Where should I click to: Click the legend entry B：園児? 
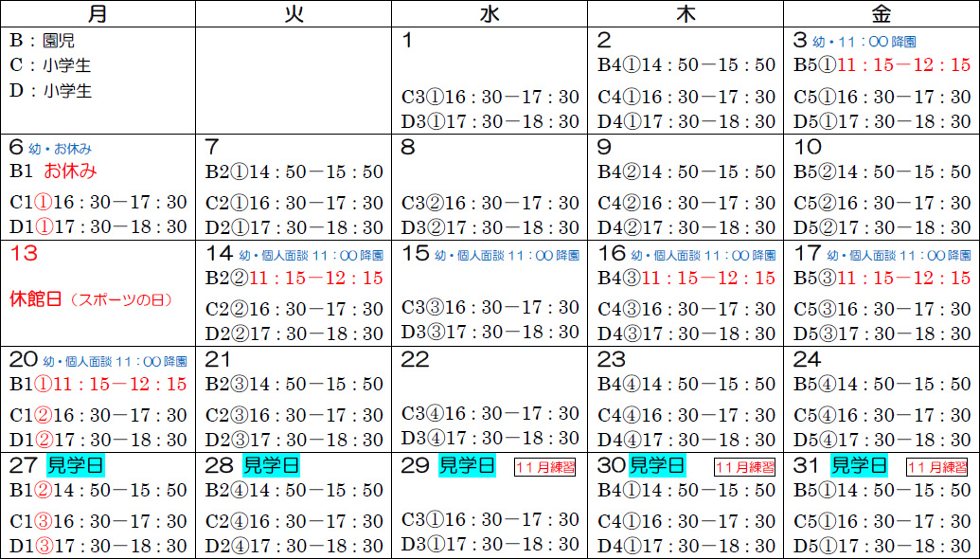point(42,41)
